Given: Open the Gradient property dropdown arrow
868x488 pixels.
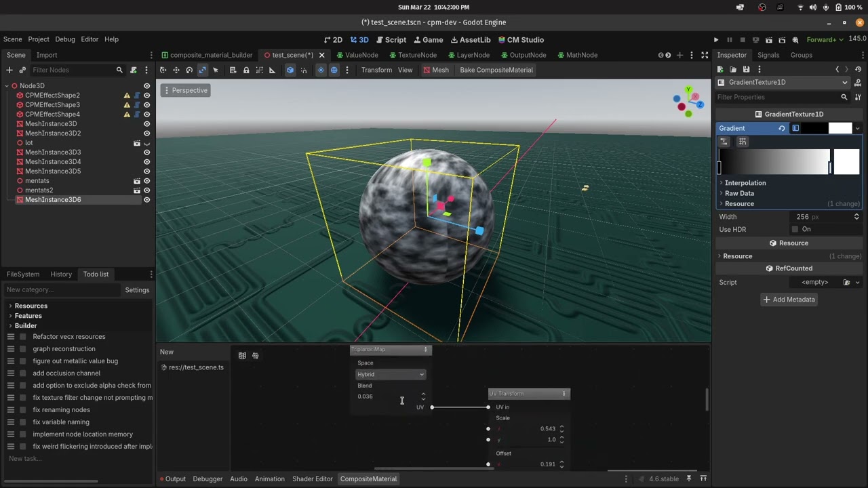Looking at the screenshot, I should tap(857, 128).
